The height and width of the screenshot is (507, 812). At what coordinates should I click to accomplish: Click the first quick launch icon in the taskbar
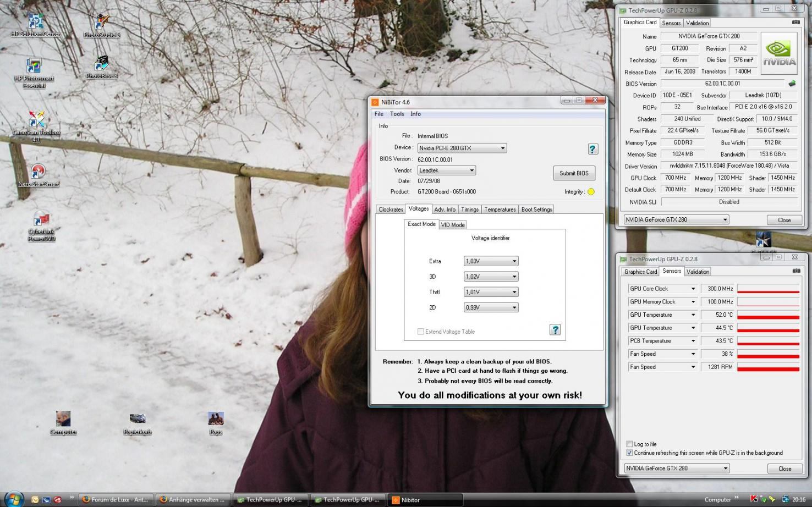tap(35, 499)
